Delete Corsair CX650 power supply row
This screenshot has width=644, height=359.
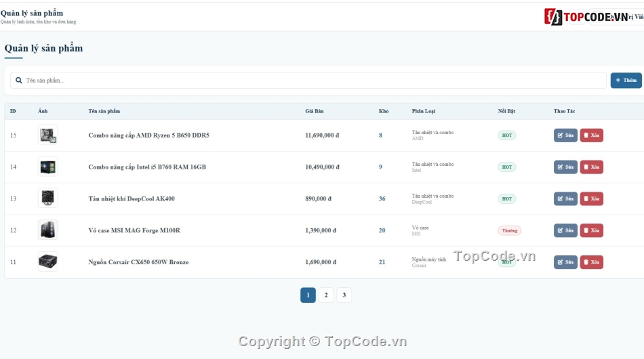coord(591,262)
